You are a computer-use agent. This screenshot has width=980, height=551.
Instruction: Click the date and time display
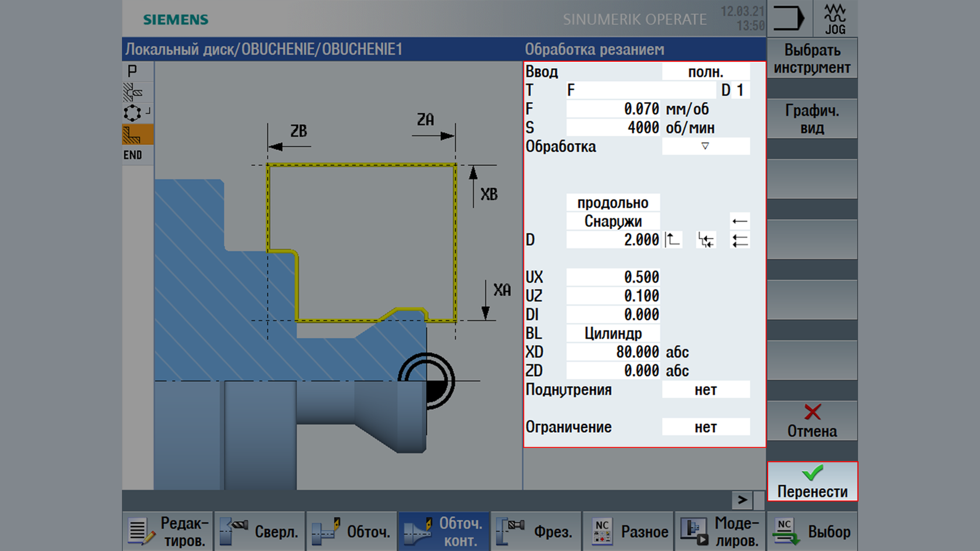(743, 19)
